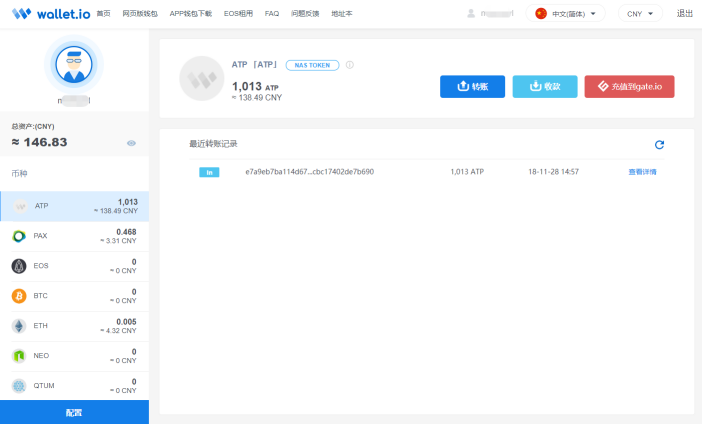The height and width of the screenshot is (424, 702).
Task: Toggle total assets visibility eye icon
Action: (x=131, y=143)
